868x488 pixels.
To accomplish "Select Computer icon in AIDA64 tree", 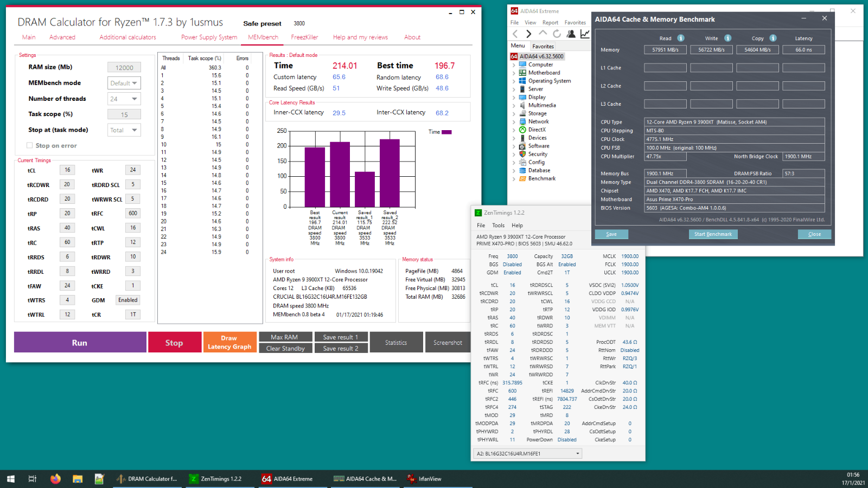I will pos(522,65).
